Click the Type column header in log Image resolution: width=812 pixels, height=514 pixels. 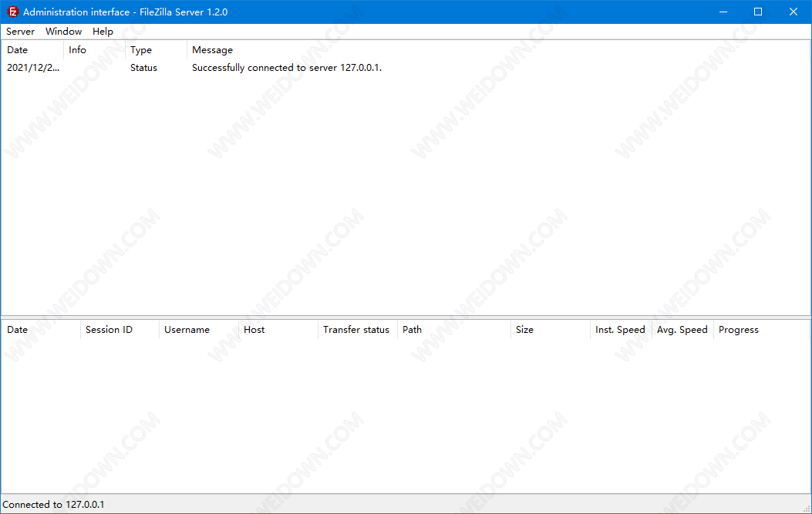tap(156, 49)
